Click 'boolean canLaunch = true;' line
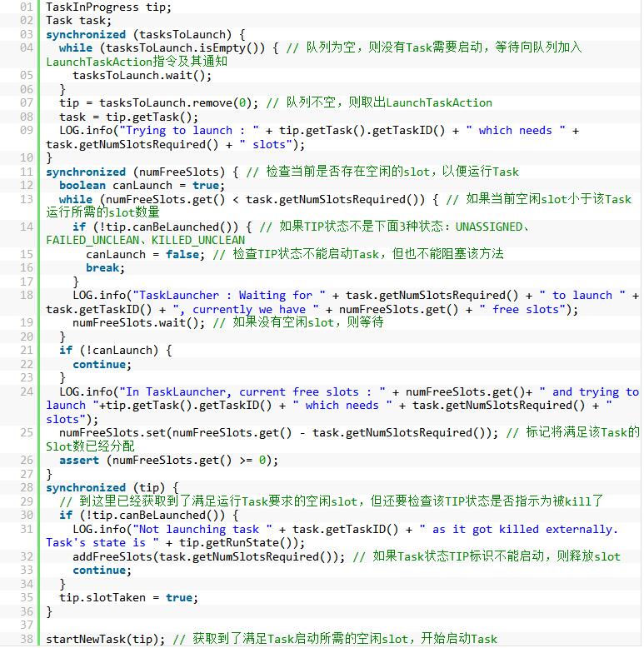 [138, 185]
